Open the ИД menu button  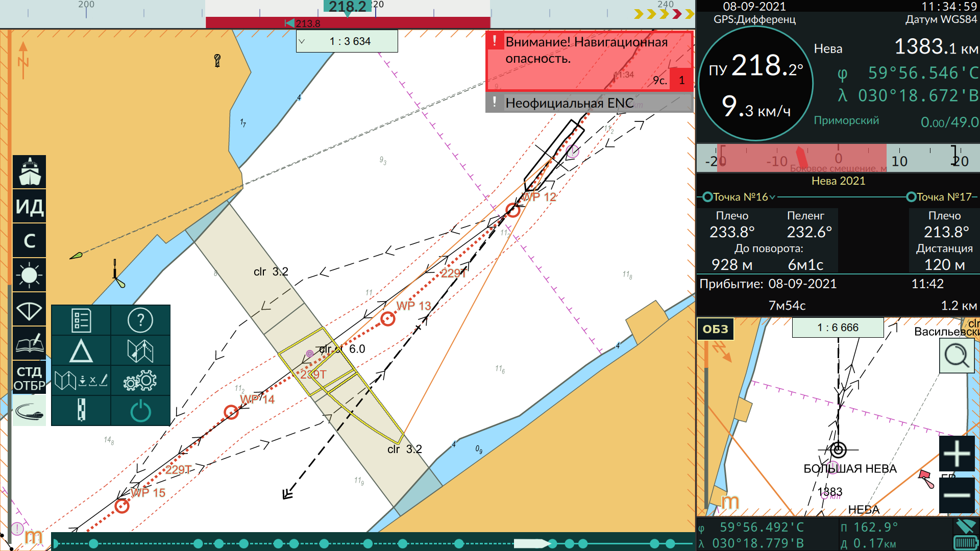(30, 207)
